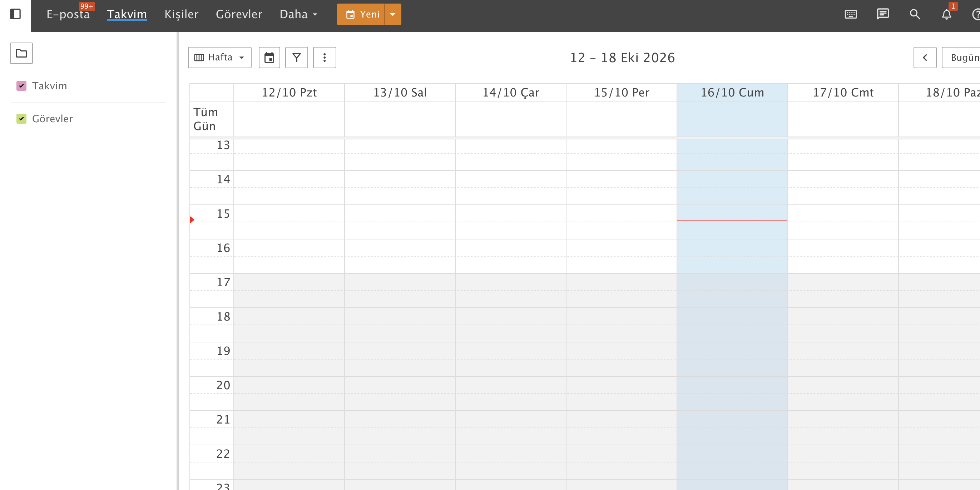Open the Hafta view dropdown
Viewport: 980px width, 490px height.
(220, 58)
